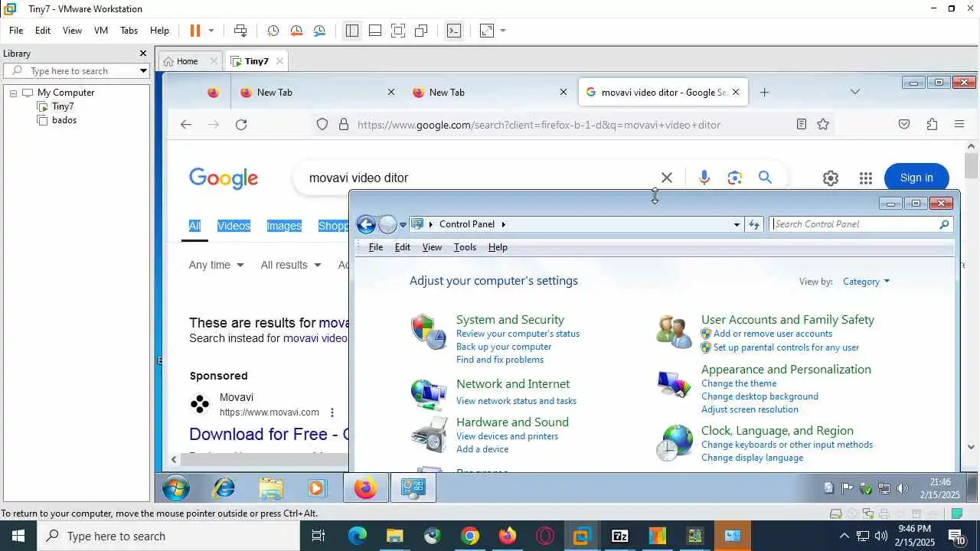The width and height of the screenshot is (980, 551).
Task: Open the VMware File menu
Action: click(16, 31)
